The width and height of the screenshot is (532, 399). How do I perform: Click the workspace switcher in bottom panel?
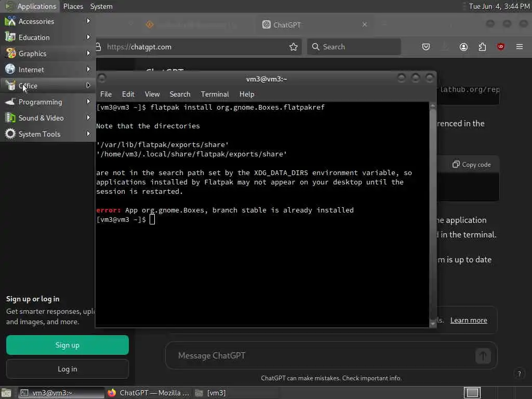tap(472, 393)
